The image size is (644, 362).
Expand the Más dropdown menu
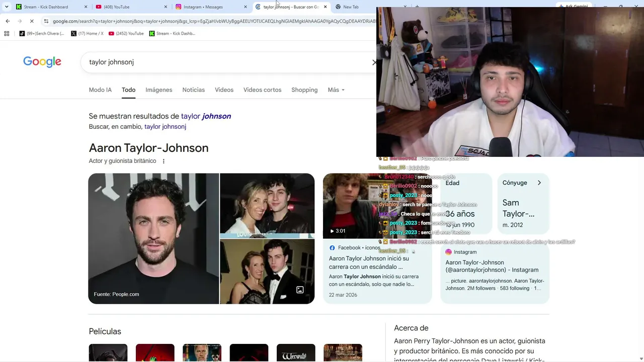point(336,90)
